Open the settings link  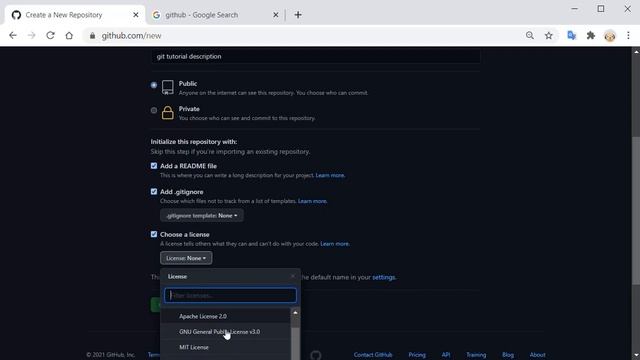click(384, 277)
